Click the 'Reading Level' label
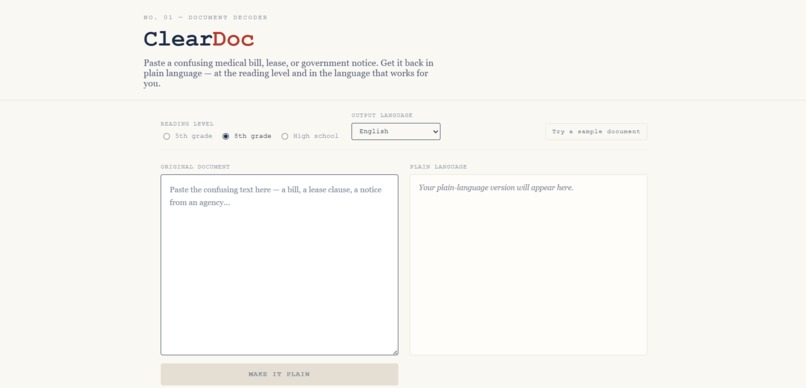Image resolution: width=806 pixels, height=388 pixels. (x=187, y=124)
